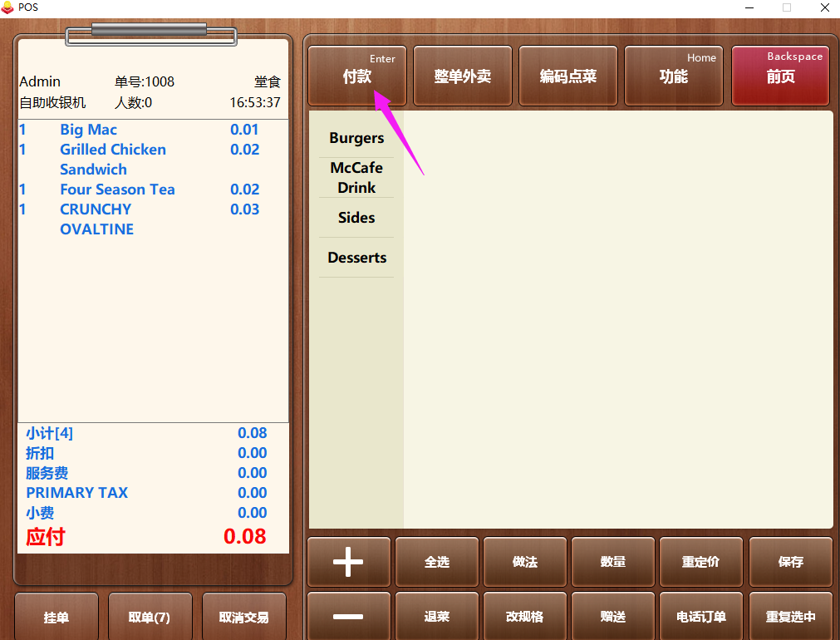Click 重复选中 repeat selected button
Image resolution: width=840 pixels, height=640 pixels.
pos(791,617)
